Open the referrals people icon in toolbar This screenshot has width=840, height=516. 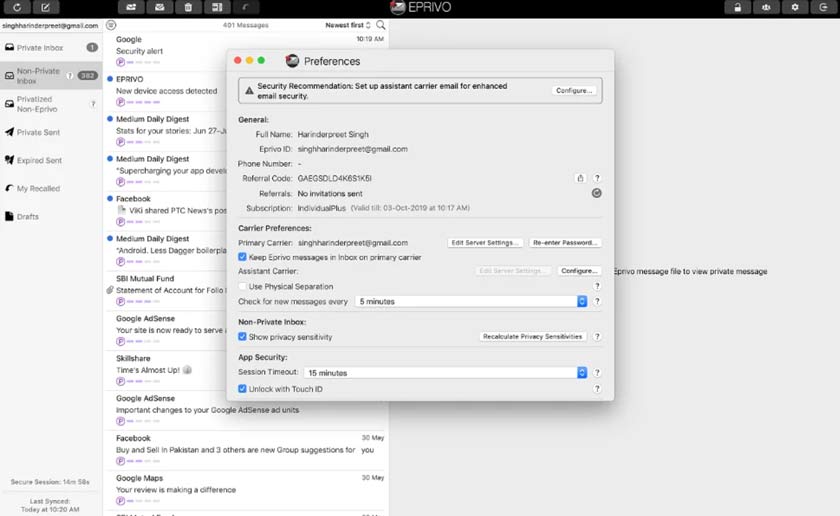766,8
